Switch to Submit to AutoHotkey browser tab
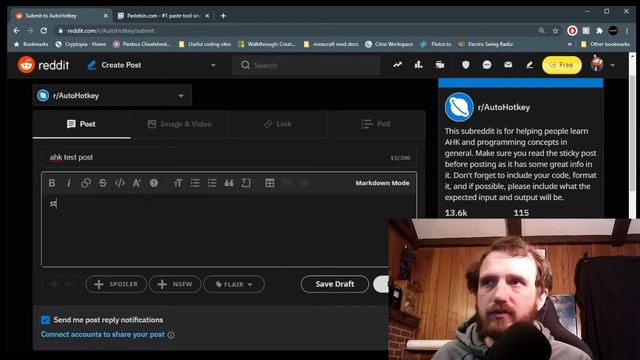 [62, 16]
